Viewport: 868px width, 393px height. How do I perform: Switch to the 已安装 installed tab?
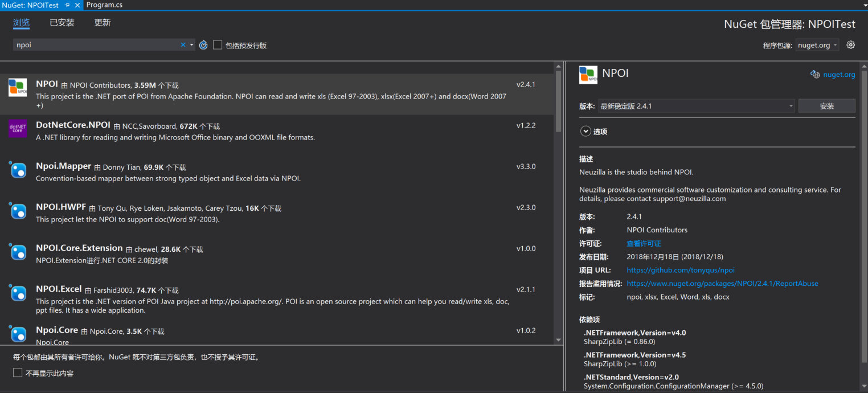[x=62, y=23]
